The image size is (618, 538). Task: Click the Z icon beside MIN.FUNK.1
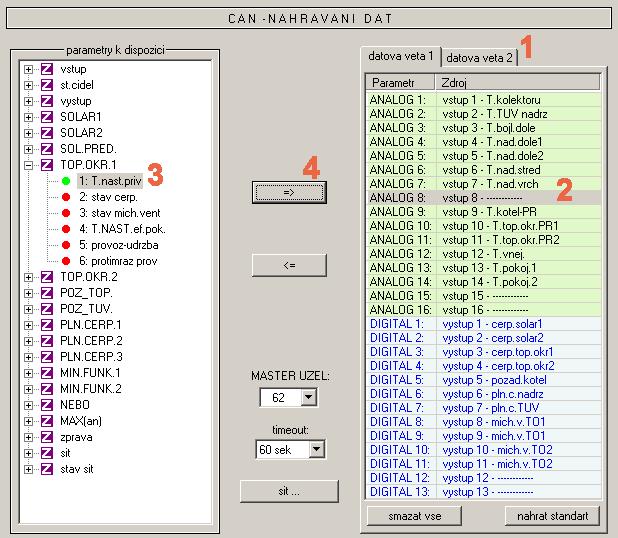click(47, 373)
